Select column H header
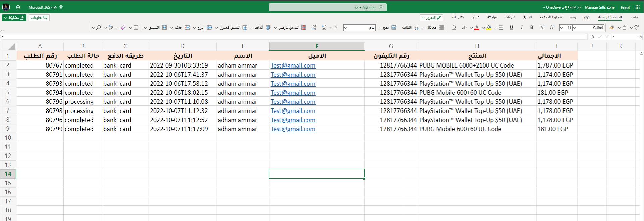The width and height of the screenshot is (644, 221). 477,46
